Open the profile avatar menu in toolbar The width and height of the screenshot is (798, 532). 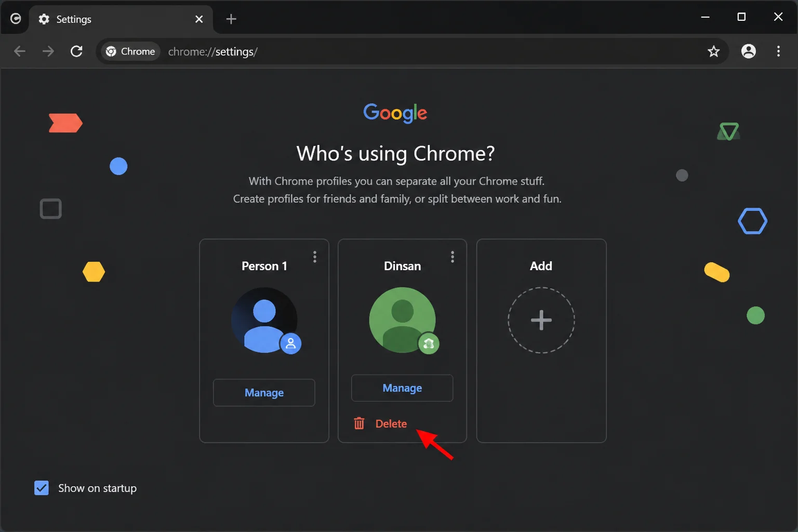click(x=748, y=51)
